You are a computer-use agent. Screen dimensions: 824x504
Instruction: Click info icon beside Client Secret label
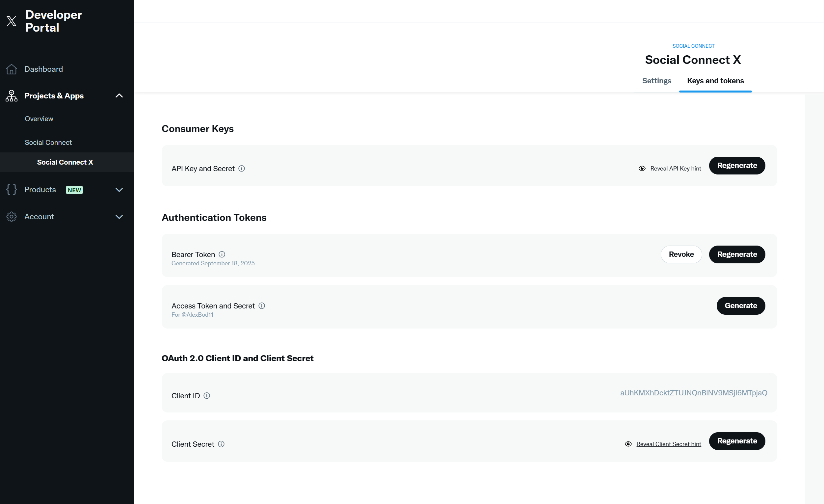click(x=221, y=444)
